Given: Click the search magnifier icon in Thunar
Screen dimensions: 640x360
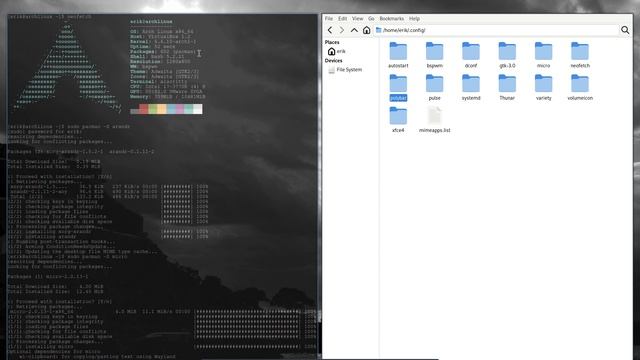Looking at the screenshot, I should [625, 30].
